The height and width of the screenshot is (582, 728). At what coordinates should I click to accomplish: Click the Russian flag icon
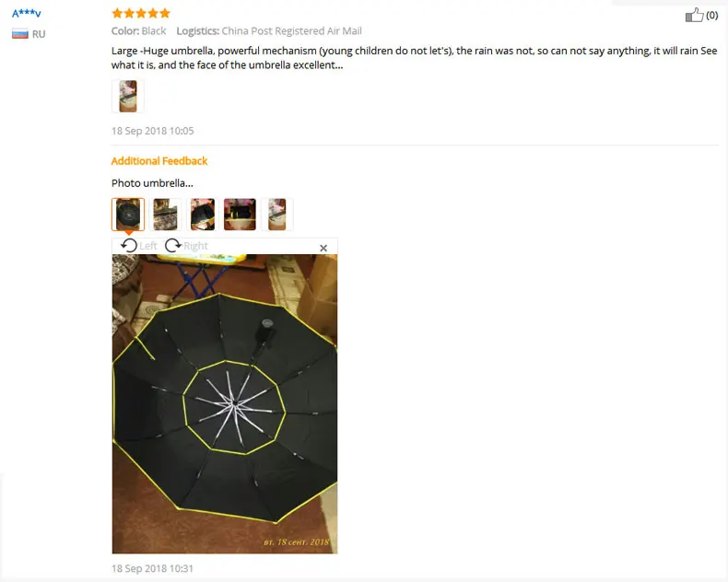(x=20, y=34)
